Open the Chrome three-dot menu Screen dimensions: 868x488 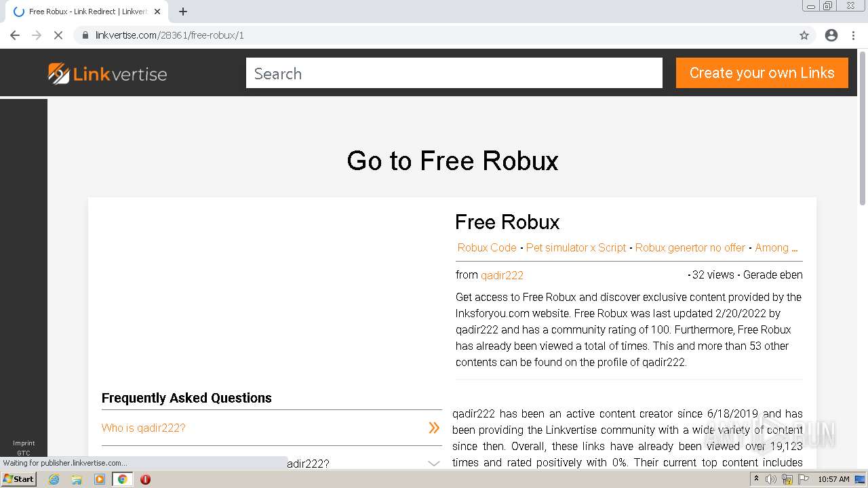coord(854,35)
